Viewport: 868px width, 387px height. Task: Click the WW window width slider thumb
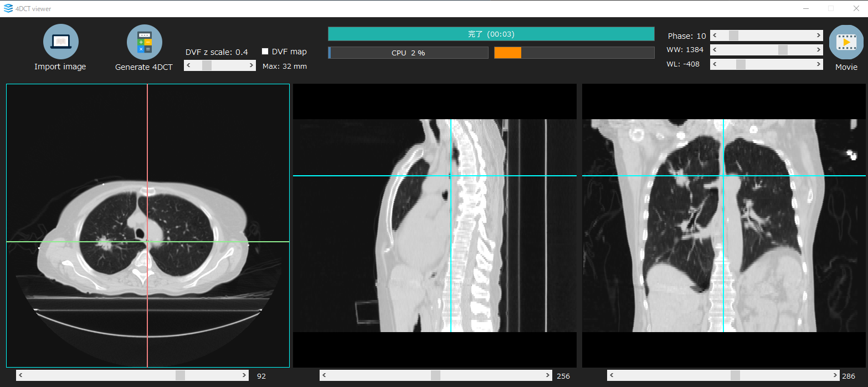coord(783,50)
